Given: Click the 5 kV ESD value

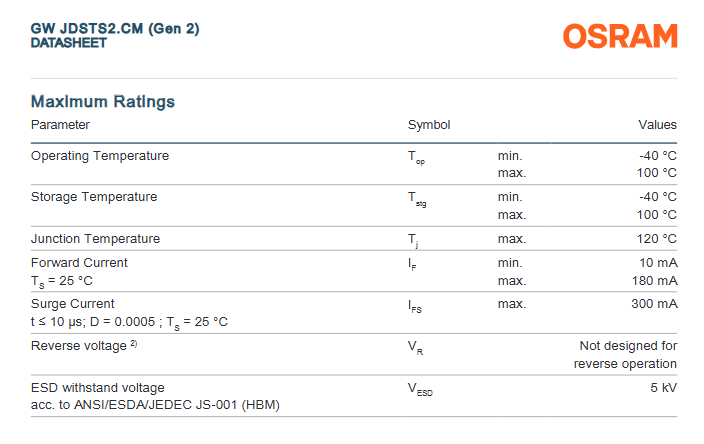Looking at the screenshot, I should click(663, 387).
